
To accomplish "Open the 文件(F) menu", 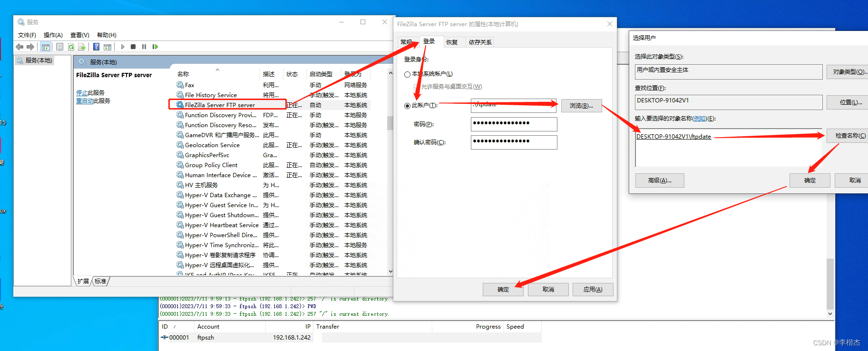I will [27, 35].
